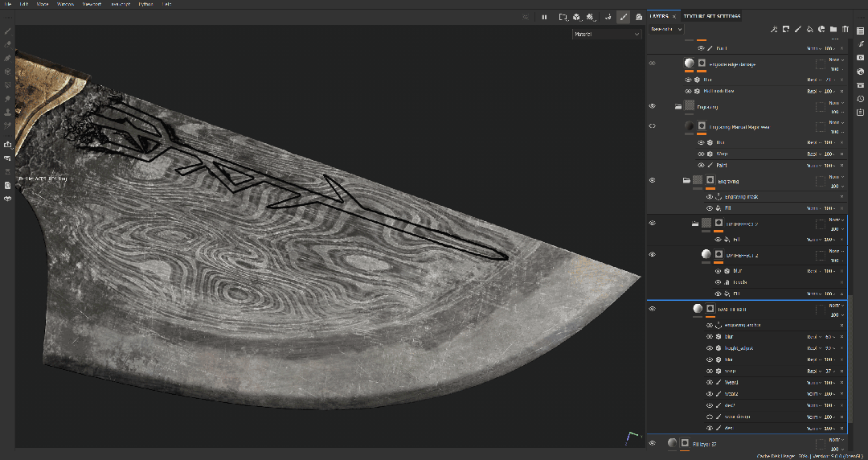This screenshot has height=460, width=868.
Task: Select the BASE TEXTURE layer mask thumbnail
Action: pos(710,308)
